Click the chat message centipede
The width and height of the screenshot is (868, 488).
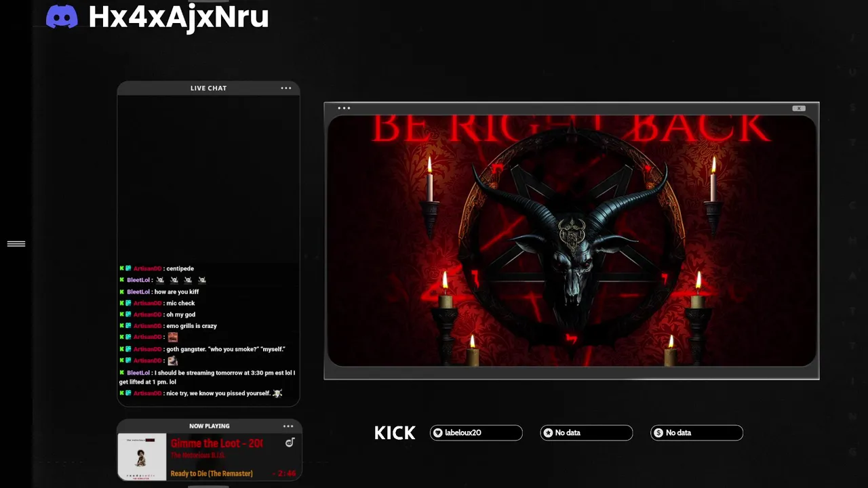click(180, 268)
